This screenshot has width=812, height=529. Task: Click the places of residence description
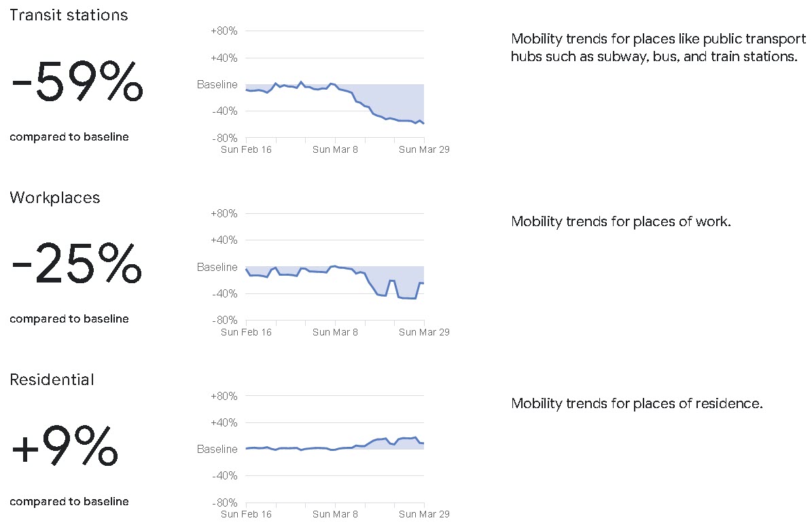point(637,404)
